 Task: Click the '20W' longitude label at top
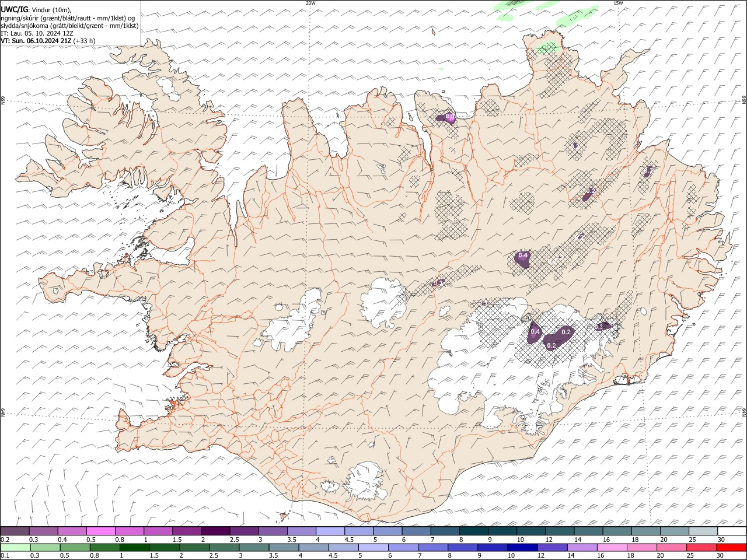(x=310, y=3)
